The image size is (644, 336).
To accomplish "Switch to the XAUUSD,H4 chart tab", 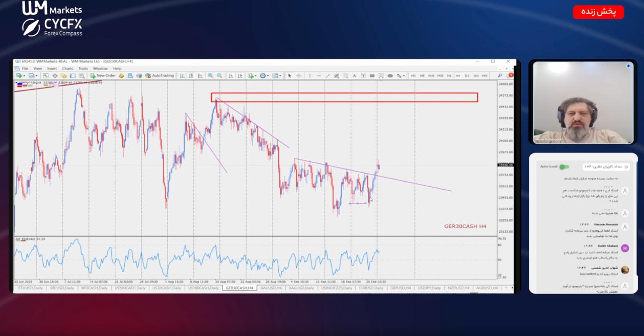I will pos(271,288).
